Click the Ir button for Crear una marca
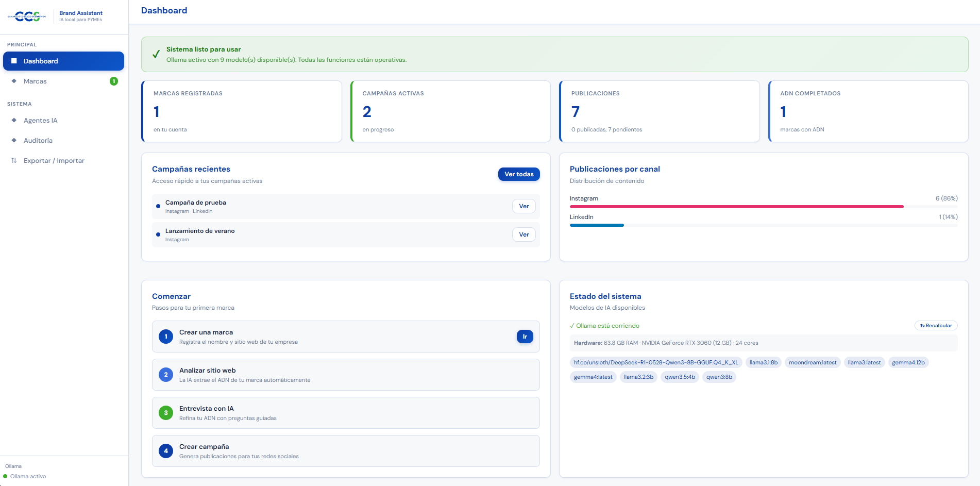This screenshot has height=486, width=980. coord(525,337)
